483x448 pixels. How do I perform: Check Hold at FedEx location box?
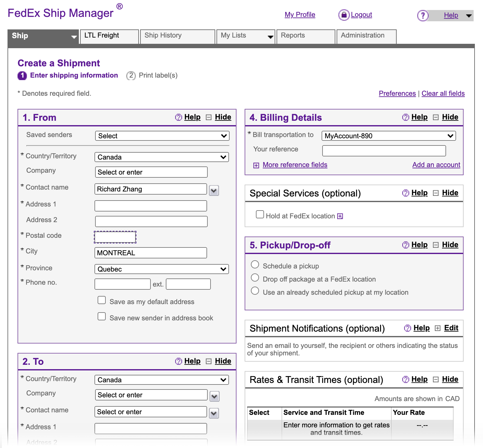pos(260,214)
